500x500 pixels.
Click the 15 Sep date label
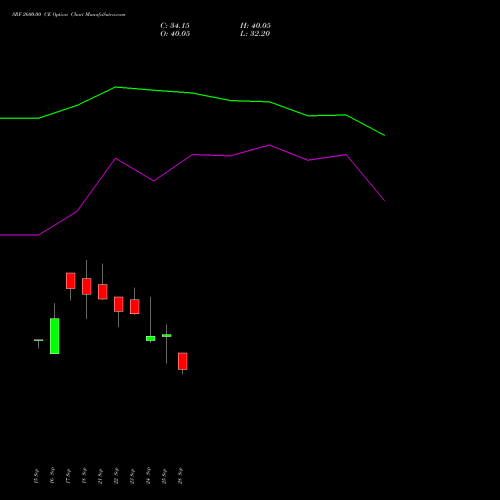pos(36,476)
